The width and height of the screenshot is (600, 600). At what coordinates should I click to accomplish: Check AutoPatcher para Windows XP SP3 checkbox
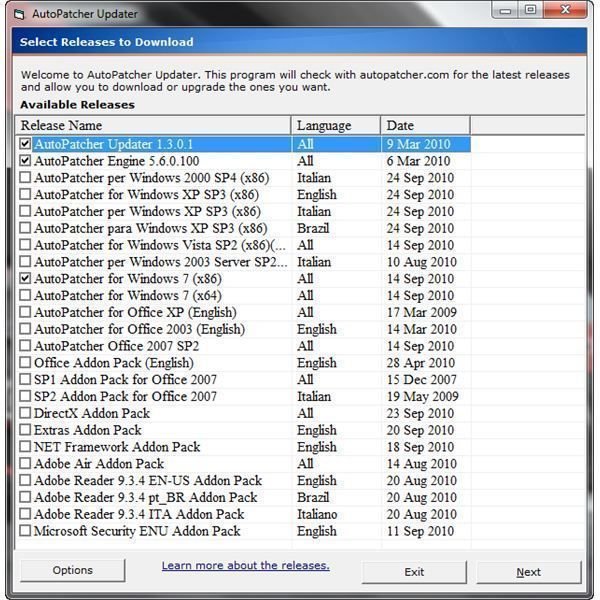[25, 228]
